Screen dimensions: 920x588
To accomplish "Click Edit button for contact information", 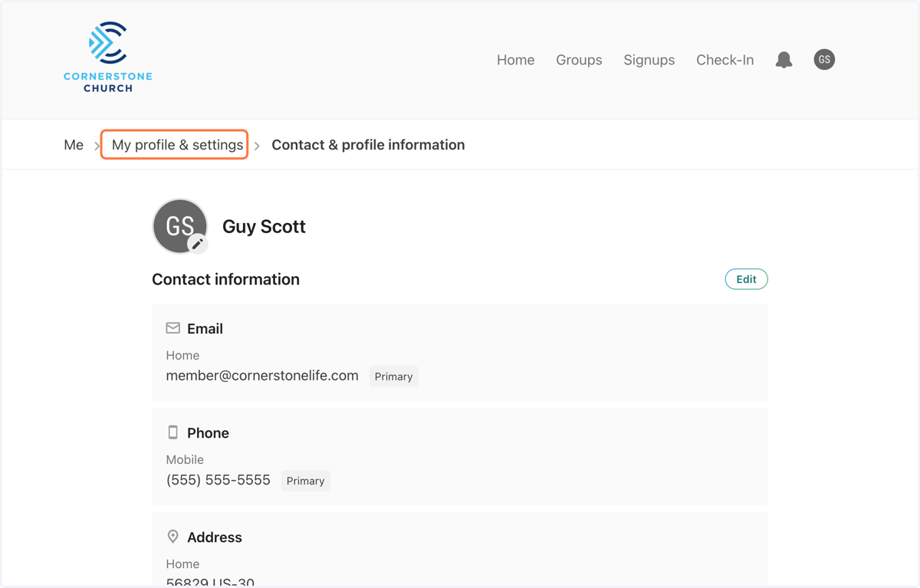I will 746,279.
